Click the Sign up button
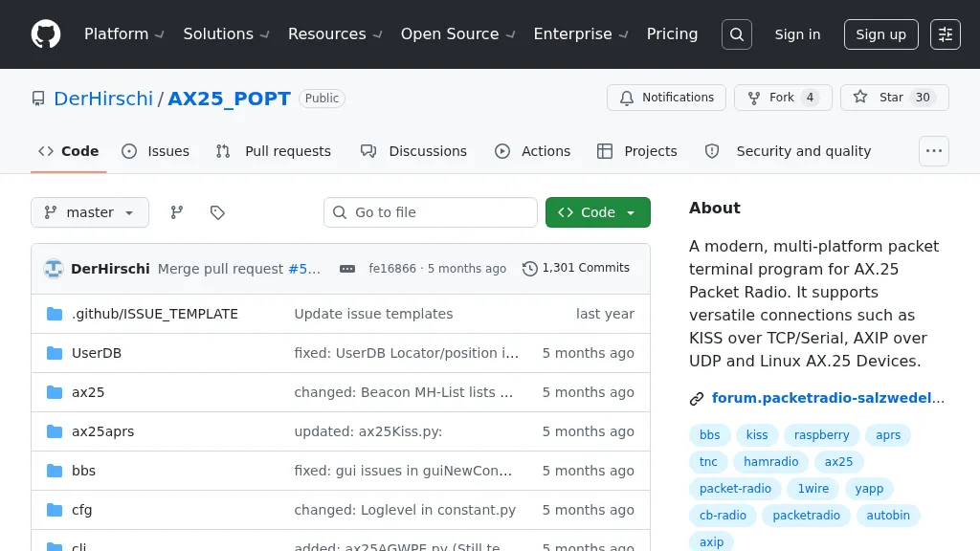 [x=880, y=34]
